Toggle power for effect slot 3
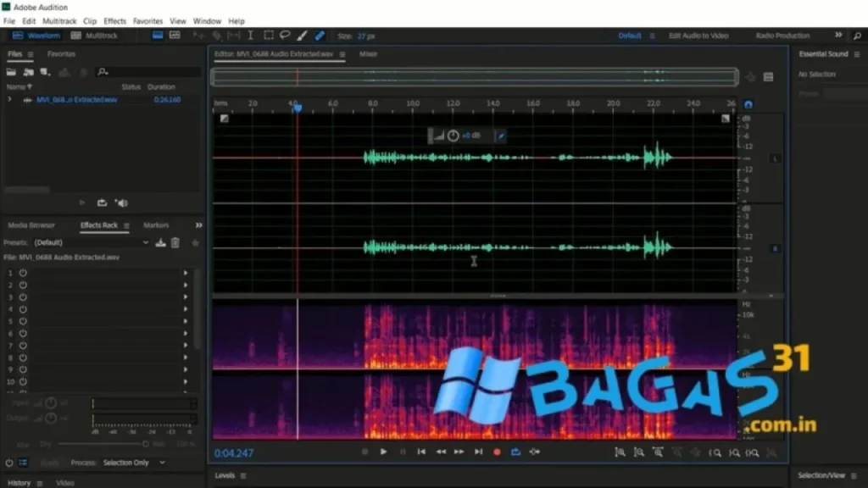This screenshot has height=488, width=868. (23, 297)
